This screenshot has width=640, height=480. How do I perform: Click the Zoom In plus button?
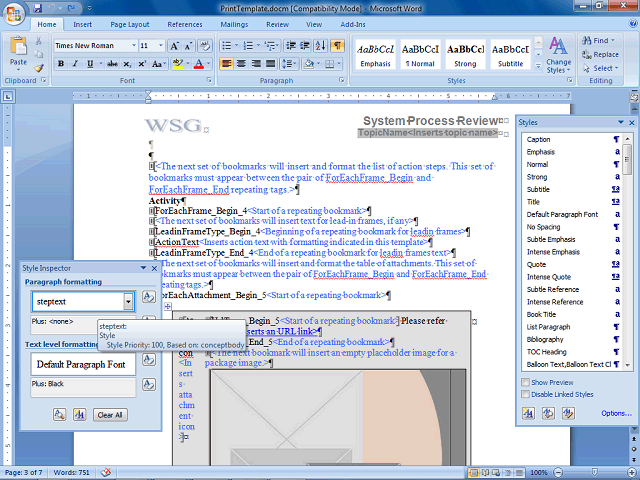[631, 472]
